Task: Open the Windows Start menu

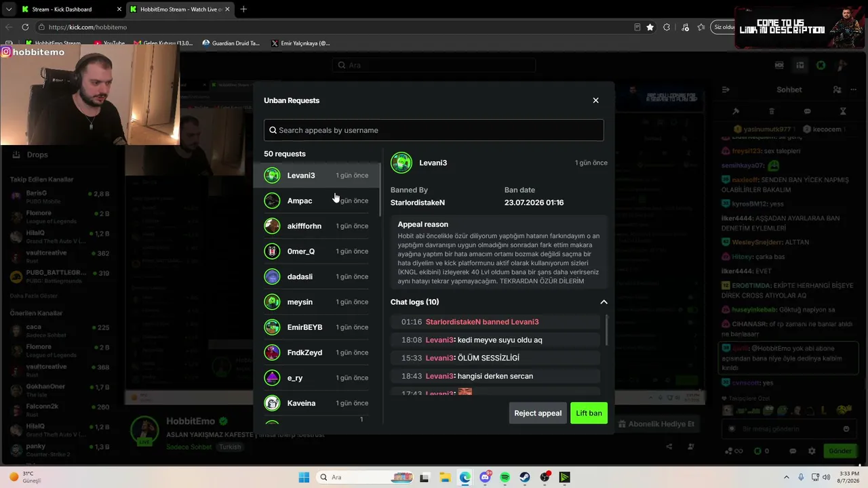Action: 304,477
